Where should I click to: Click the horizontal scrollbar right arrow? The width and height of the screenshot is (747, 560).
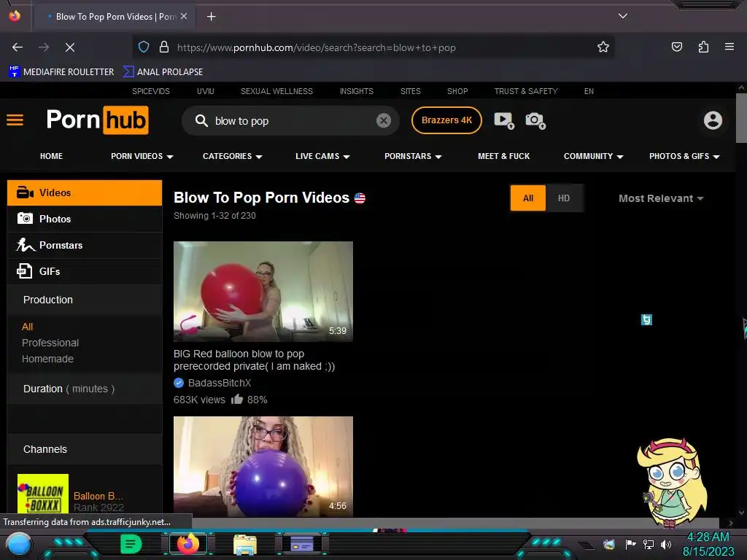pyautogui.click(x=731, y=523)
